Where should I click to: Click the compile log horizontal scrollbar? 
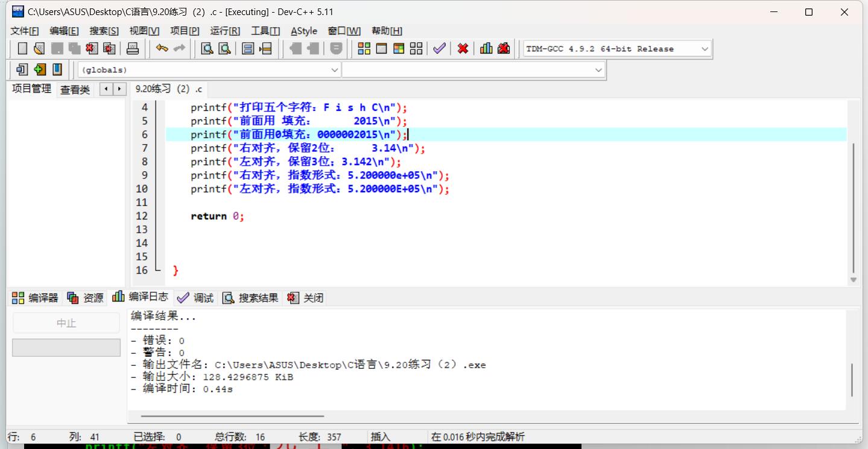pyautogui.click(x=232, y=416)
